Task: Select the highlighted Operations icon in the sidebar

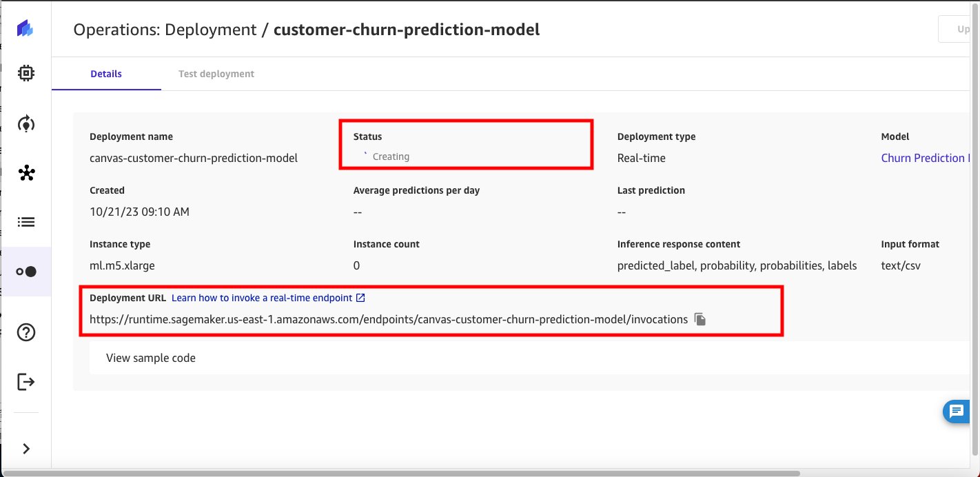Action: [25, 272]
